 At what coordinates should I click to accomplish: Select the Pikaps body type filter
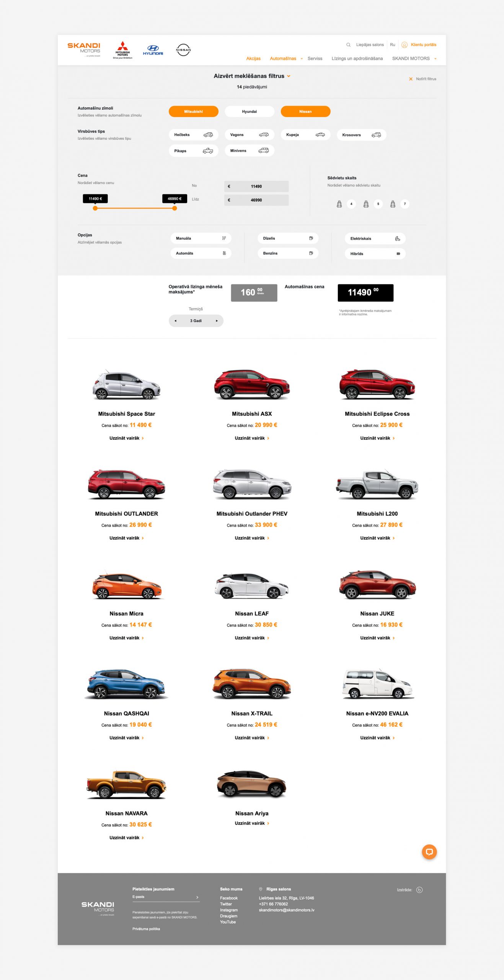[194, 151]
